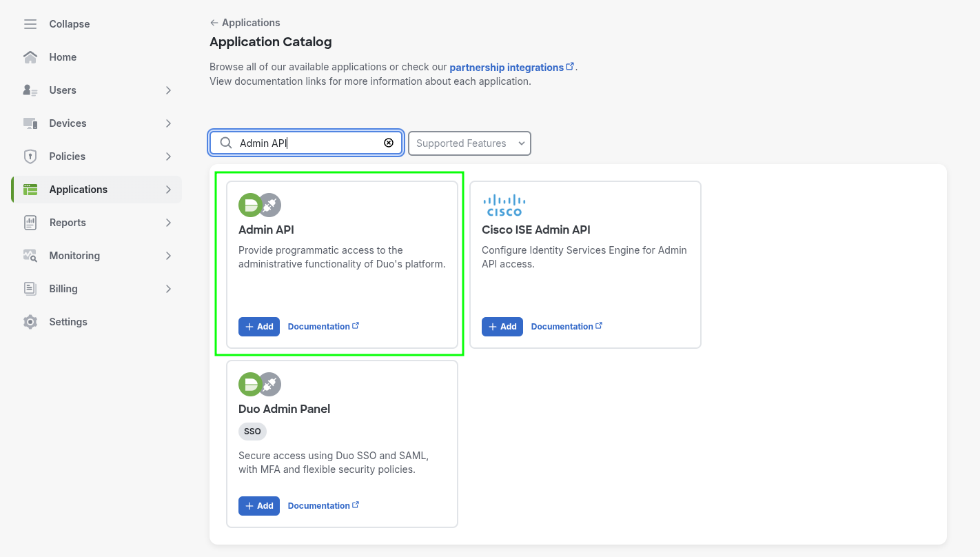The width and height of the screenshot is (980, 557).
Task: Expand the Devices menu chevron
Action: tap(168, 123)
